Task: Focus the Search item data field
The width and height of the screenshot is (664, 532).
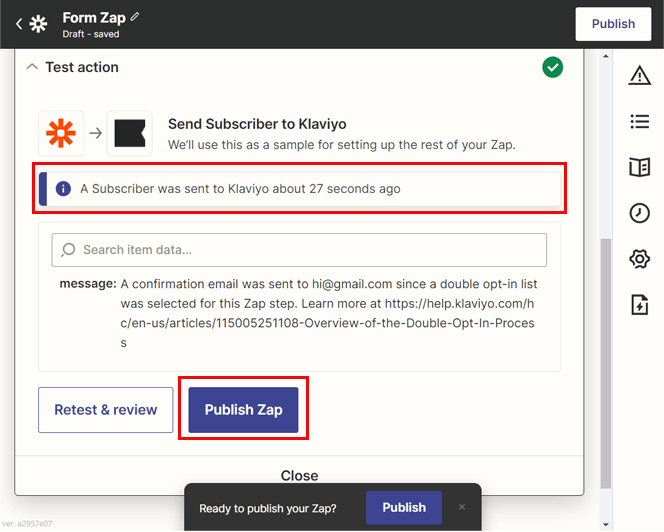Action: coord(299,250)
